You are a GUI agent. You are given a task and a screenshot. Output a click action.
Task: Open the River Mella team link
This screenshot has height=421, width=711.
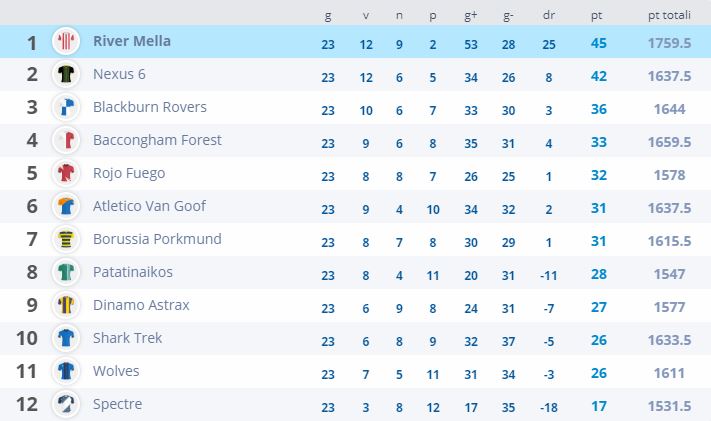pyautogui.click(x=131, y=41)
